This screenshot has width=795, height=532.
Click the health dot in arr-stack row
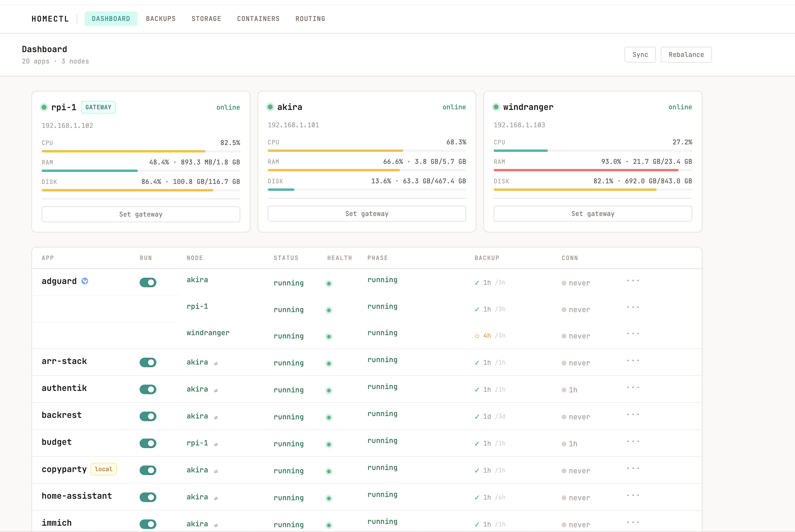(329, 364)
